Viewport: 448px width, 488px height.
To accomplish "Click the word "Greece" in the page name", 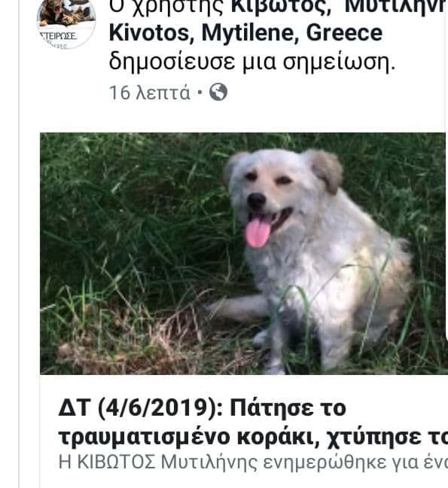I will (x=344, y=32).
